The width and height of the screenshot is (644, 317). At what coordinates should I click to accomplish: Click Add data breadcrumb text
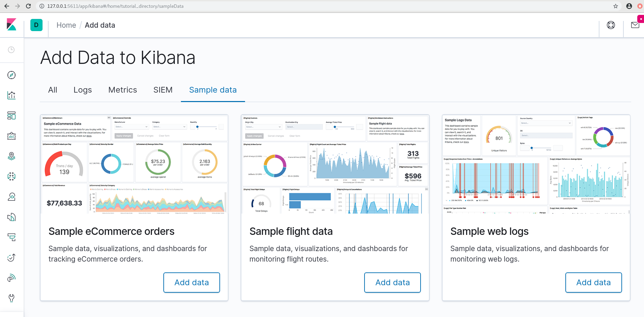pos(100,25)
